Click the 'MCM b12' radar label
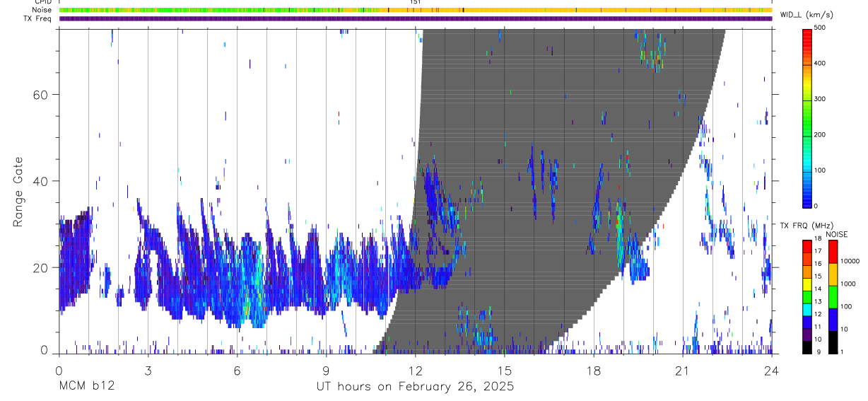The height and width of the screenshot is (401, 868). pos(87,387)
